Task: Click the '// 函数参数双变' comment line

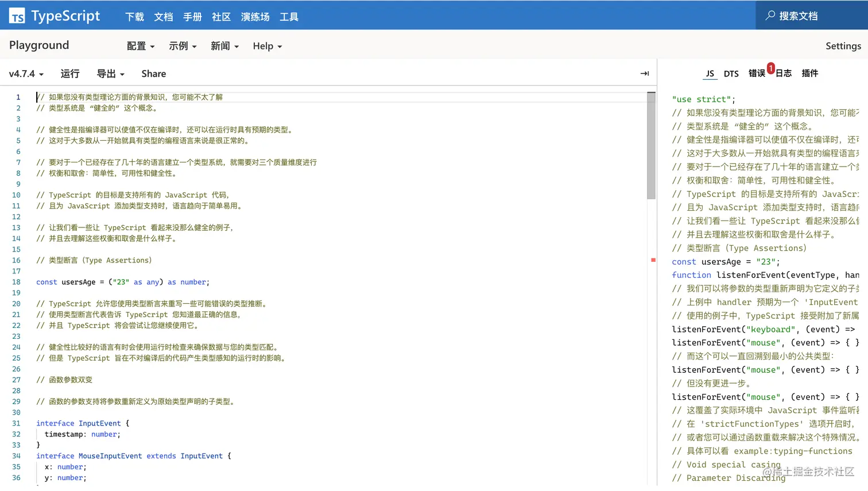Action: click(x=64, y=380)
